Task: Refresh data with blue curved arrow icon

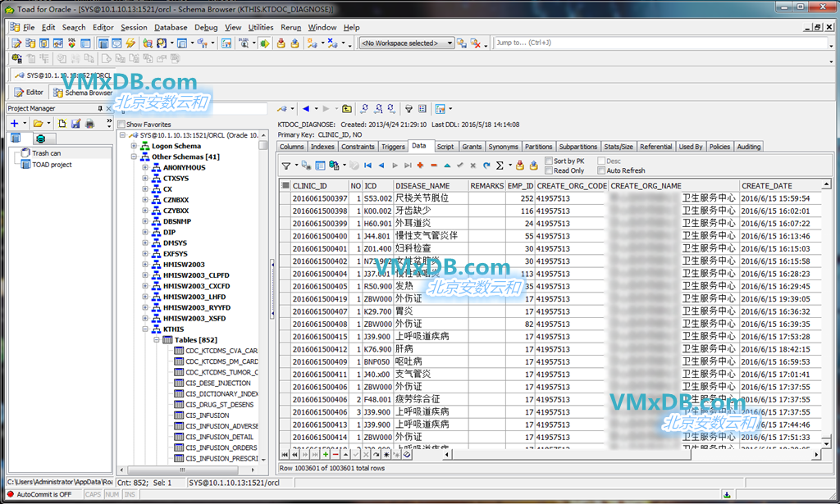Action: click(x=486, y=166)
